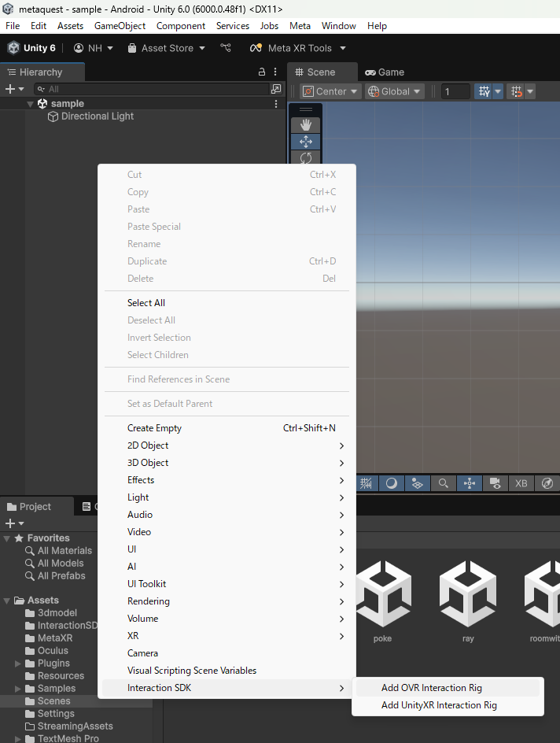This screenshot has height=743, width=560.
Task: Open the Asset Store dropdown
Action: [166, 48]
